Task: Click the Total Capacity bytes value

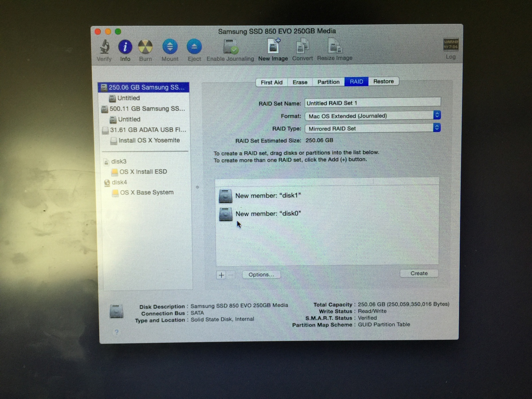Action: tap(404, 304)
